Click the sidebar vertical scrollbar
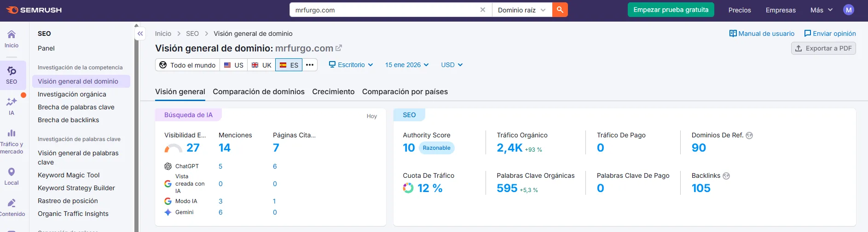This screenshot has height=232, width=868. coord(136,129)
